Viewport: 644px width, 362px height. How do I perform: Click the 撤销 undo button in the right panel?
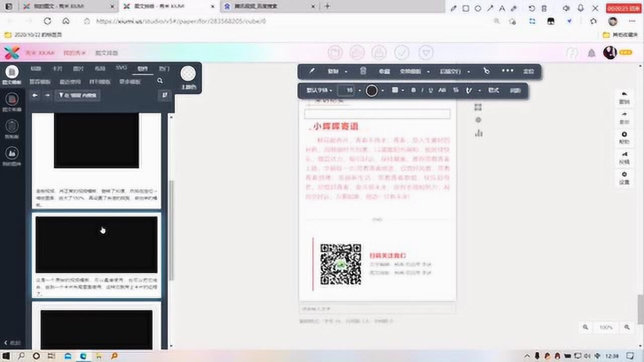click(x=624, y=98)
